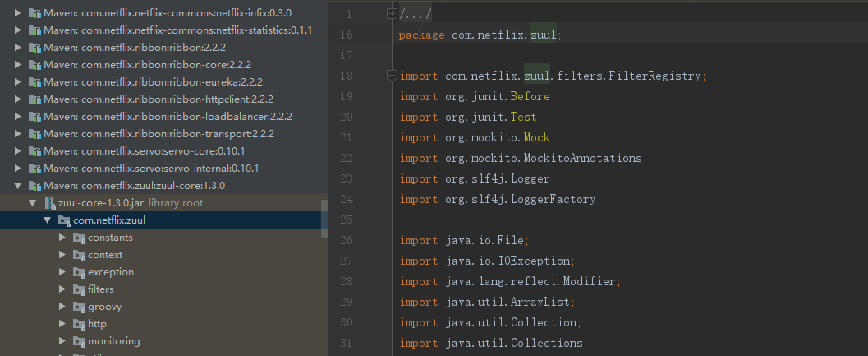Click the project tree vertical scrollbar
The height and width of the screenshot is (356, 868).
[324, 219]
